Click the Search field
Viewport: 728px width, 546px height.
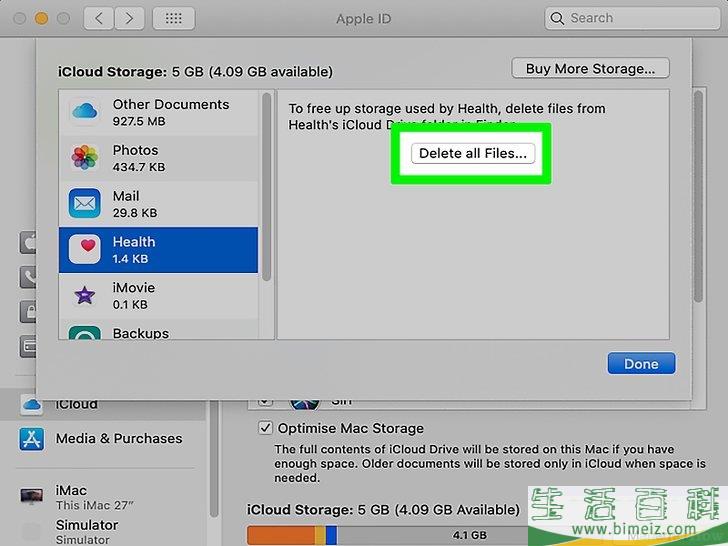point(632,18)
